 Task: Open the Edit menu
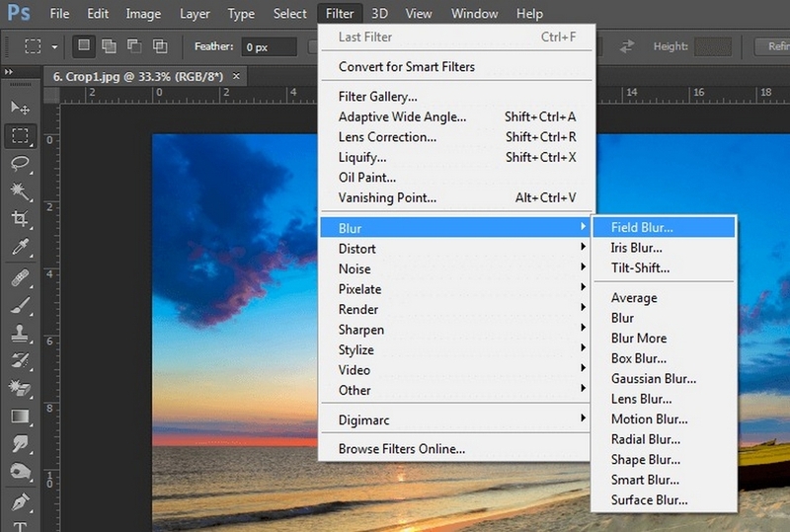98,14
